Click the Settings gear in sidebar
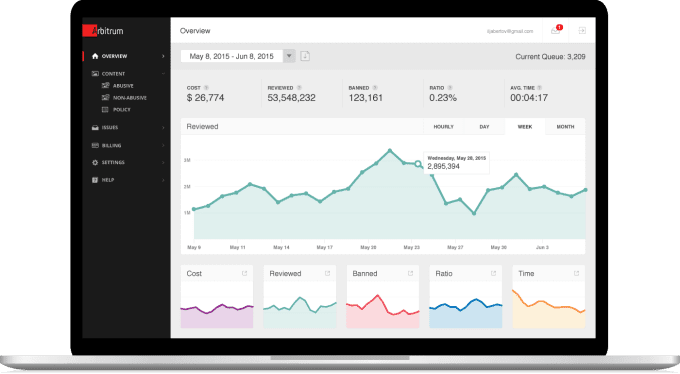Viewport: 680px width, 374px height. click(x=95, y=162)
